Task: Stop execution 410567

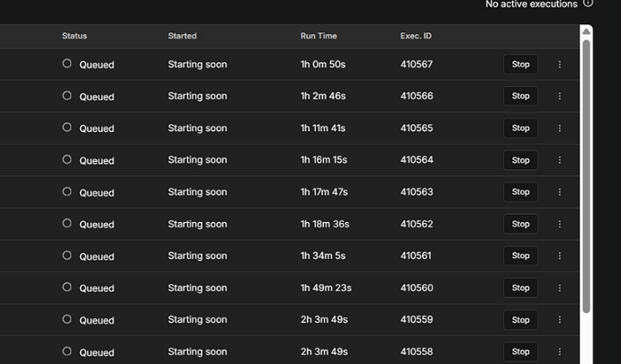Action: click(520, 65)
